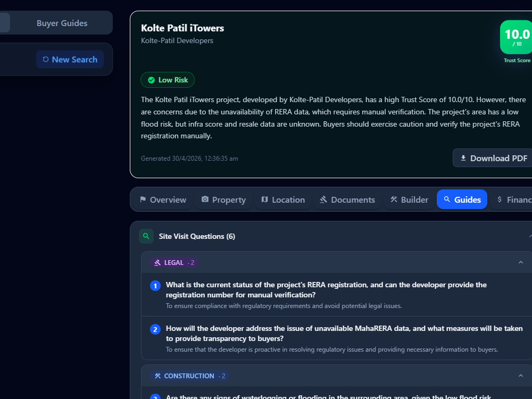This screenshot has height=399, width=532.
Task: Click question number 1 badge
Action: pyautogui.click(x=155, y=286)
